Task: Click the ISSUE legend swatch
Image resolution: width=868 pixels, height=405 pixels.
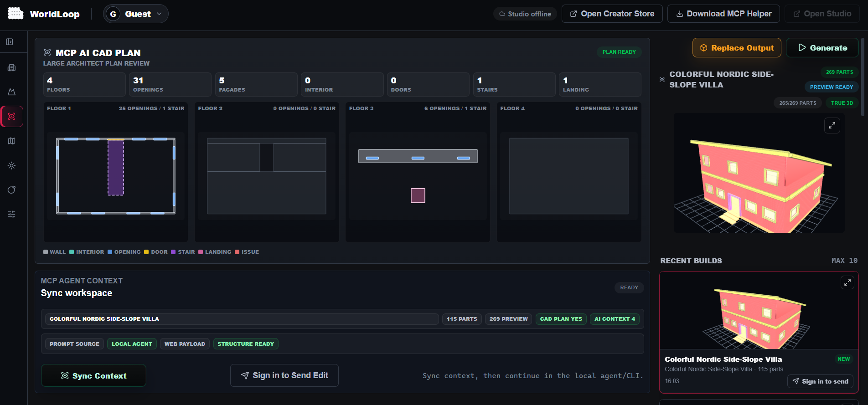Action: (237, 252)
